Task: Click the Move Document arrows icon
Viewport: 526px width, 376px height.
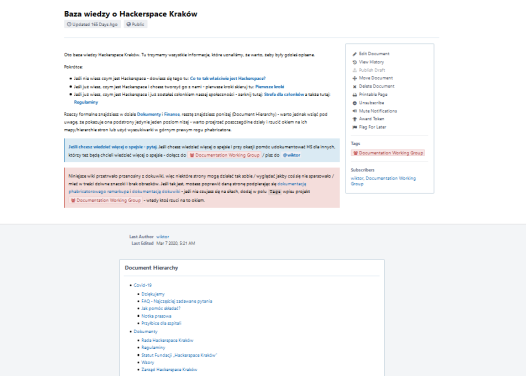Action: [x=355, y=78]
